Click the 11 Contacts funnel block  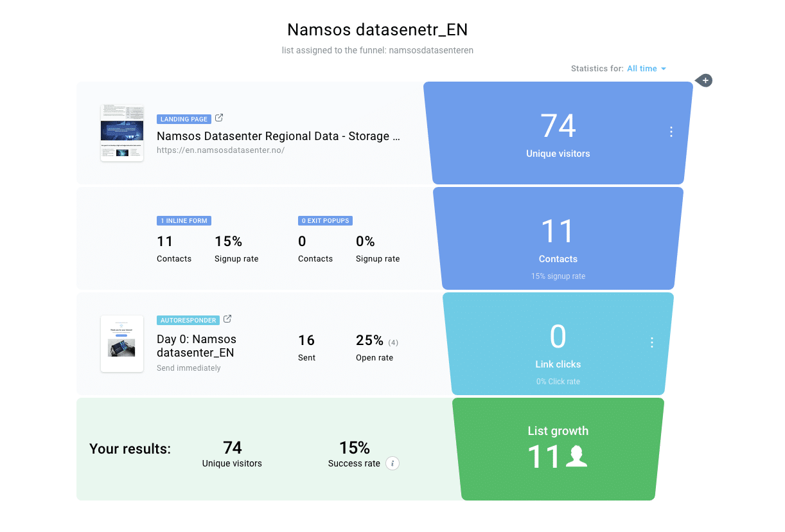click(x=558, y=238)
